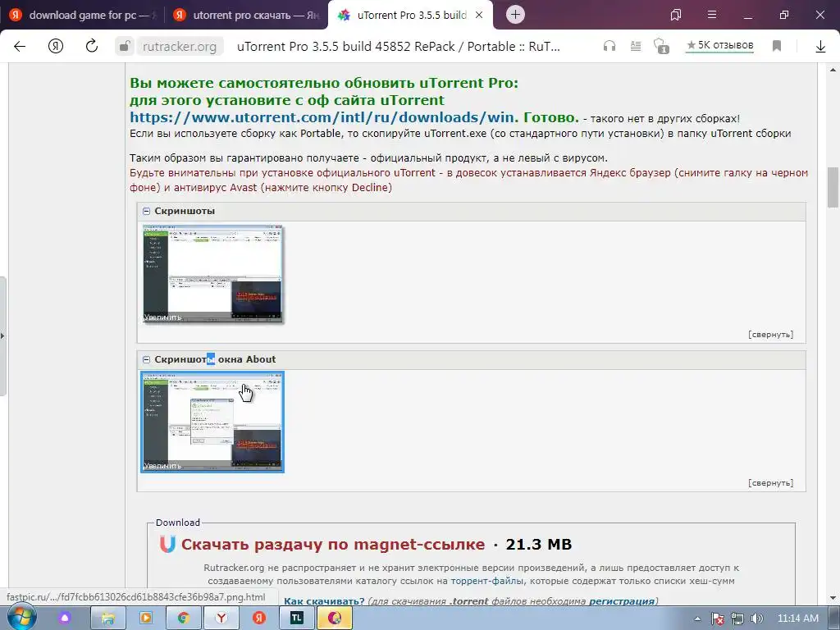This screenshot has width=840, height=630.
Task: Open the bookmarks collections icon in title bar
Action: (676, 15)
